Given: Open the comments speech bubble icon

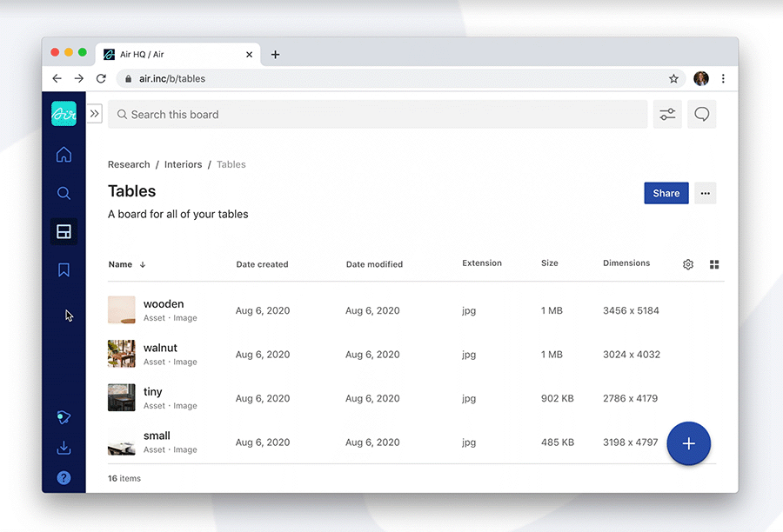Looking at the screenshot, I should click(702, 115).
